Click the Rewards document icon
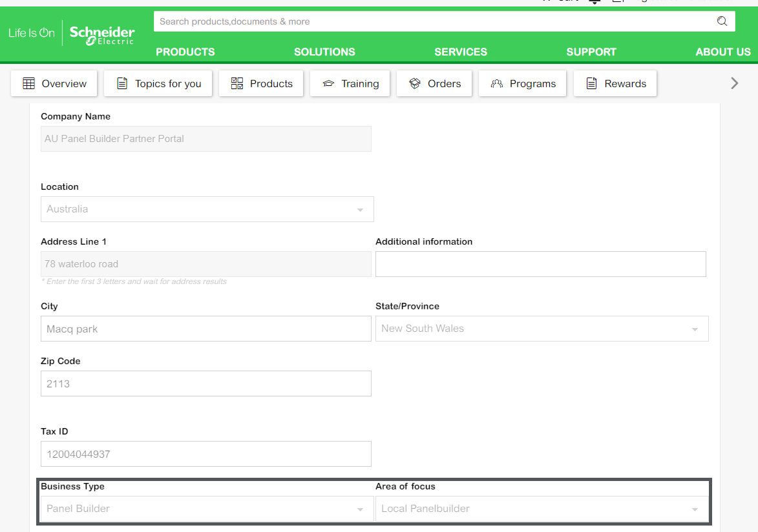Screen dimensions: 758x532 [x=591, y=83]
